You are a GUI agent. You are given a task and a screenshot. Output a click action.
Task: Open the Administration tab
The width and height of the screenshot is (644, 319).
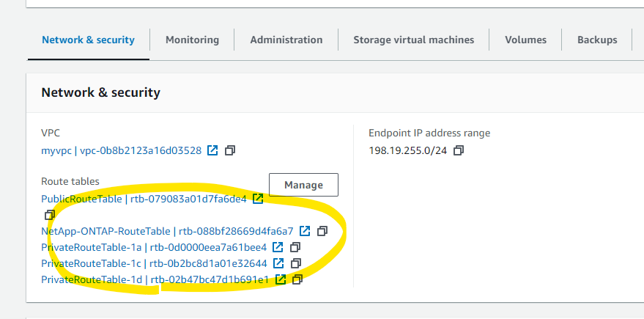click(x=286, y=40)
